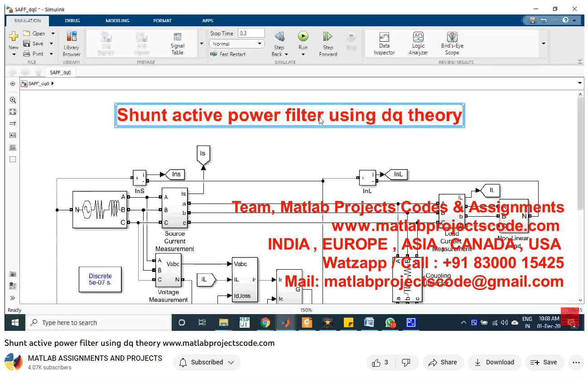Open File Explorer from the taskbar
Image resolution: width=588 pixels, height=378 pixels.
[223, 323]
